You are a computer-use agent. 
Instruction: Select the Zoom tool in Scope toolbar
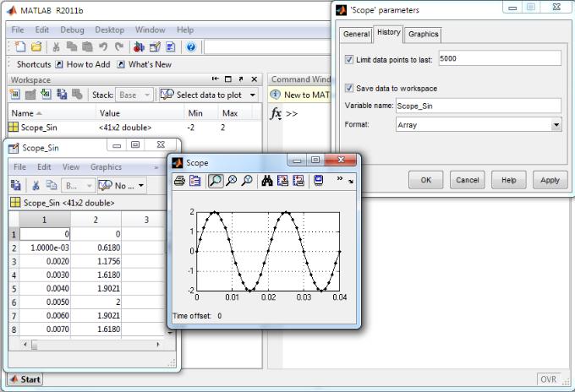tap(216, 181)
